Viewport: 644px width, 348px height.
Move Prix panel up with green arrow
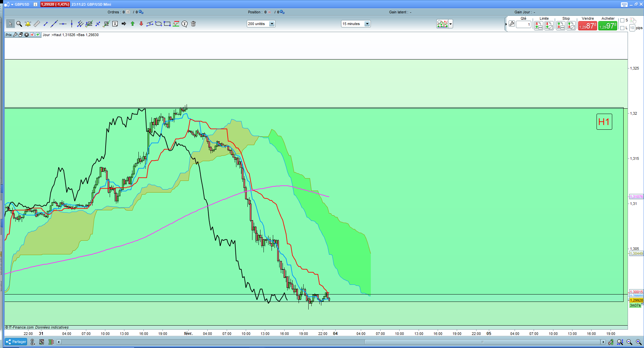[38, 35]
